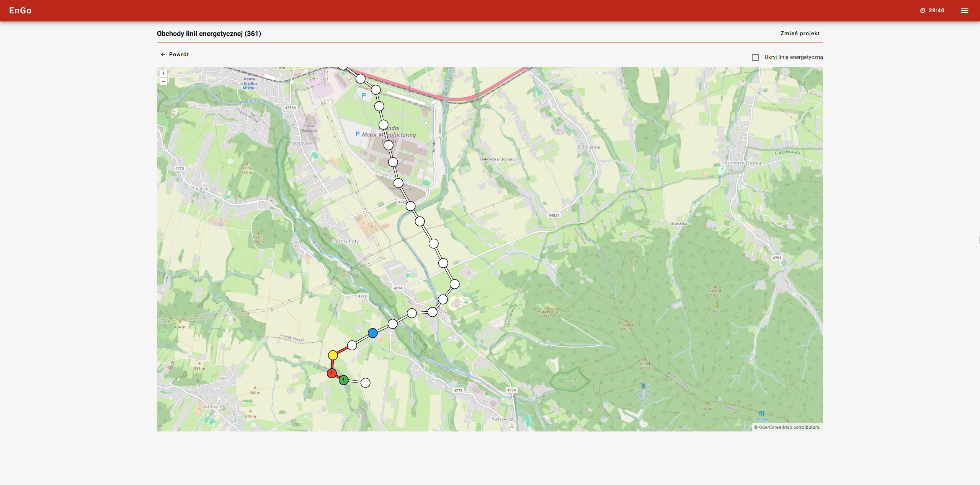Click the back arrow next to Powrót
Screen dimensions: 980x485
163,54
